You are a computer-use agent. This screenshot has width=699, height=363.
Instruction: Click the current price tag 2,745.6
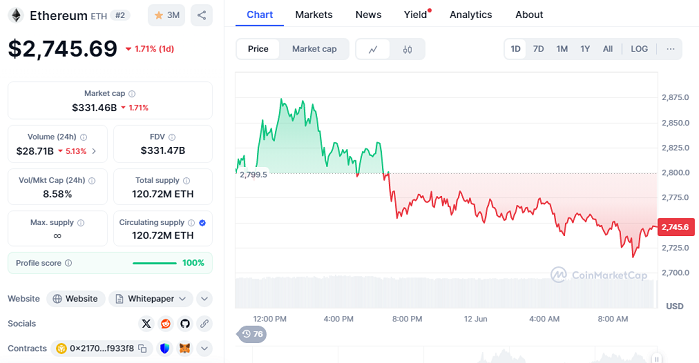(x=675, y=227)
